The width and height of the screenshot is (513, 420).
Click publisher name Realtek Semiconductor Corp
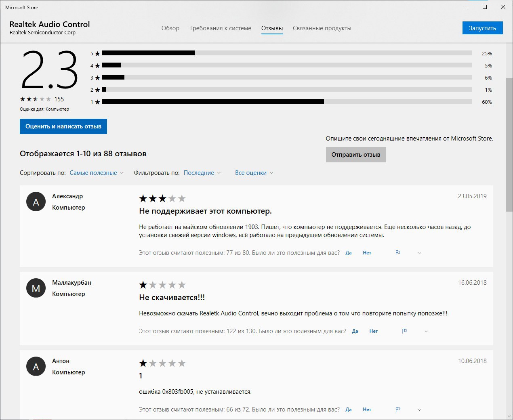click(42, 33)
